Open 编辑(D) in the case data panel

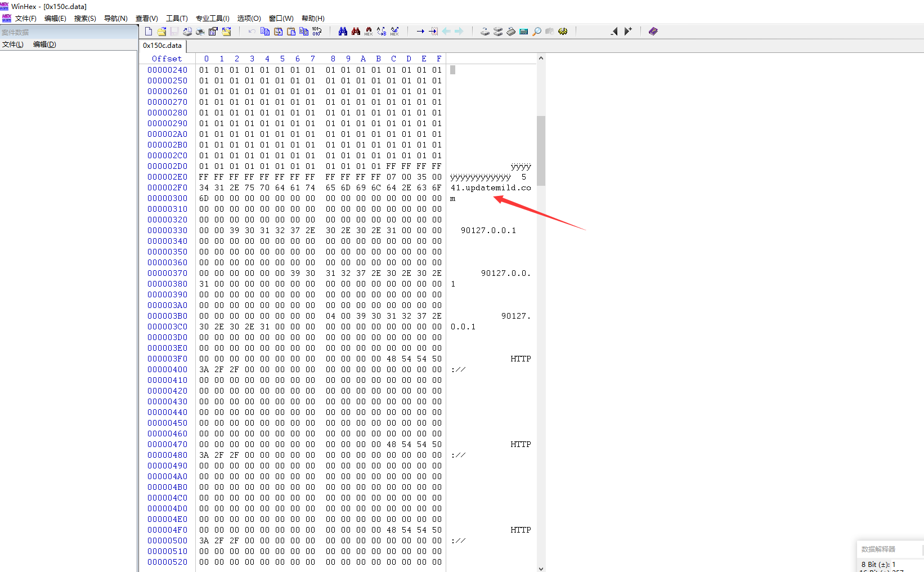(44, 44)
